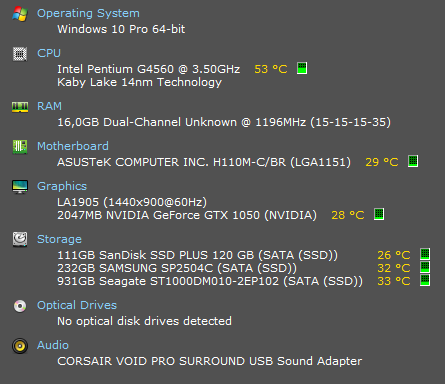Image resolution: width=445 pixels, height=384 pixels.
Task: Open the RAM section heading
Action: coord(49,106)
